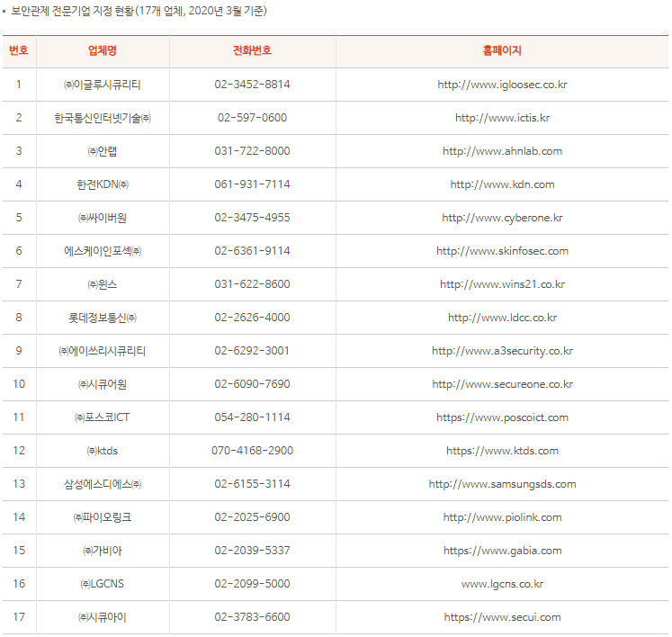Viewport: 672px width, 637px height.
Task: Select company name ㈜파이오링크
Action: click(102, 517)
